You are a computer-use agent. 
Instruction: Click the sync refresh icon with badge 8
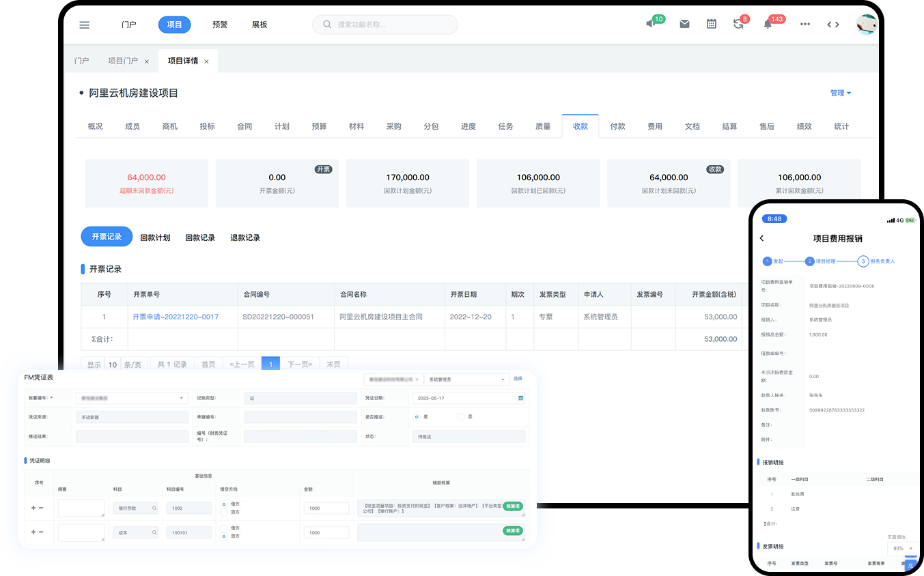(738, 24)
